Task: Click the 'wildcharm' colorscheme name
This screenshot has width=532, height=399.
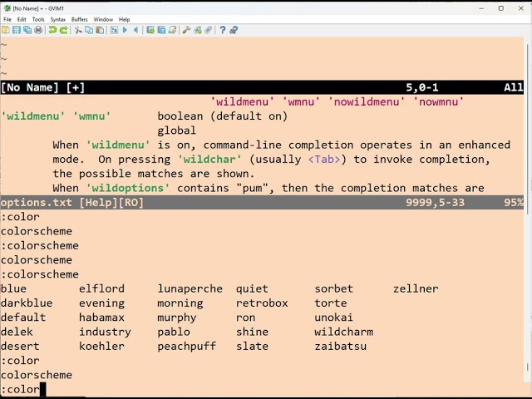Action: pyautogui.click(x=343, y=332)
